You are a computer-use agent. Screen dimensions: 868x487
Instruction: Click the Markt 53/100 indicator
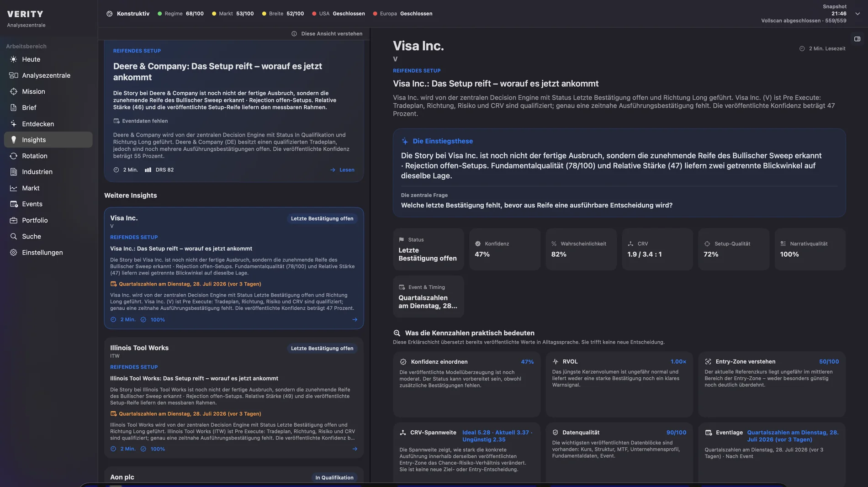point(233,14)
